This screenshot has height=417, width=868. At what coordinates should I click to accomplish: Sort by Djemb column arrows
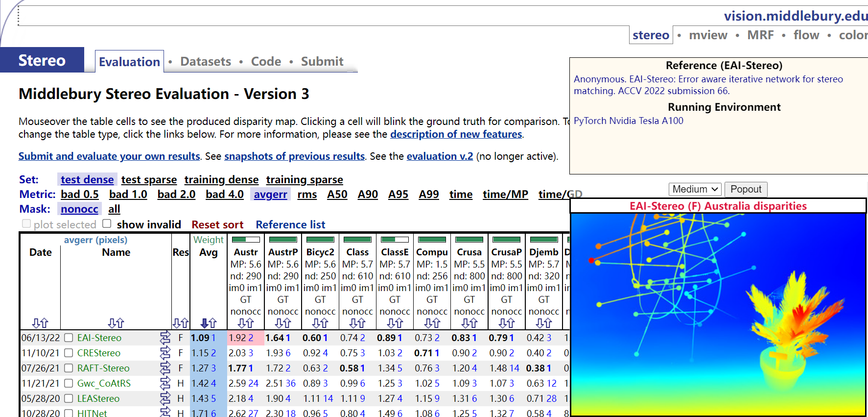[544, 323]
